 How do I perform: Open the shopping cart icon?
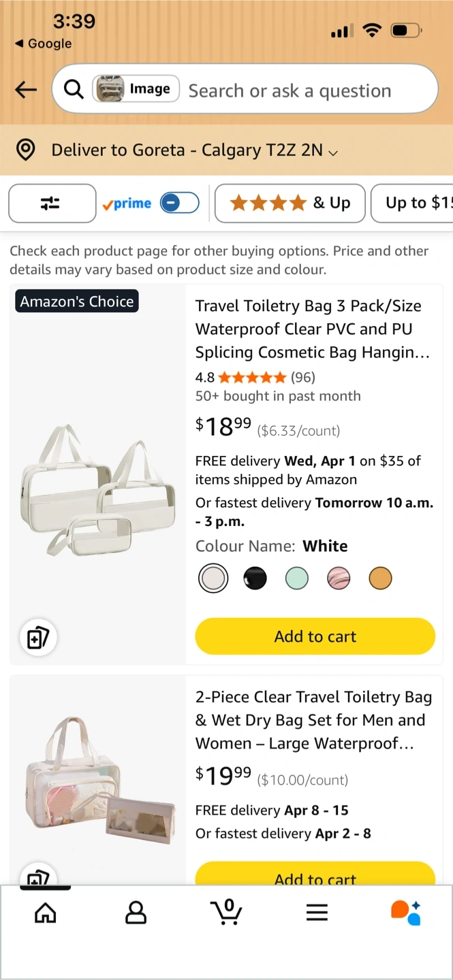coord(226,912)
